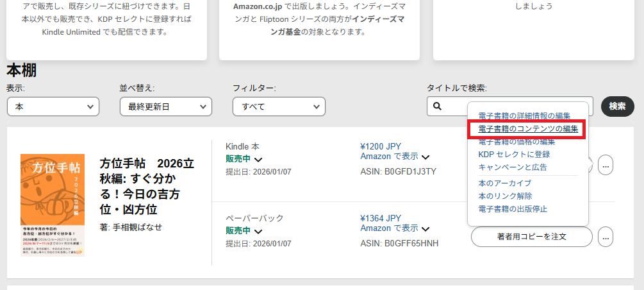
Task: Select 電子書籍の詳細情報の編集 from the menu
Action: (x=524, y=116)
